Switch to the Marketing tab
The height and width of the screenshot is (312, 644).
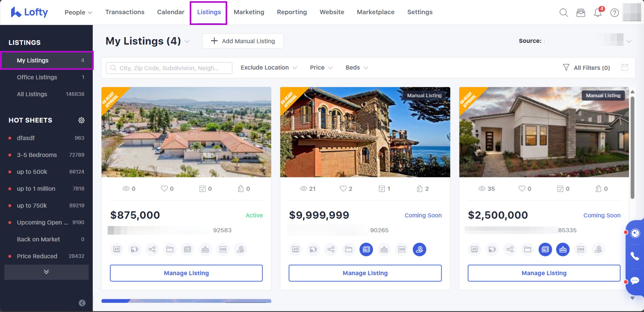pyautogui.click(x=248, y=12)
